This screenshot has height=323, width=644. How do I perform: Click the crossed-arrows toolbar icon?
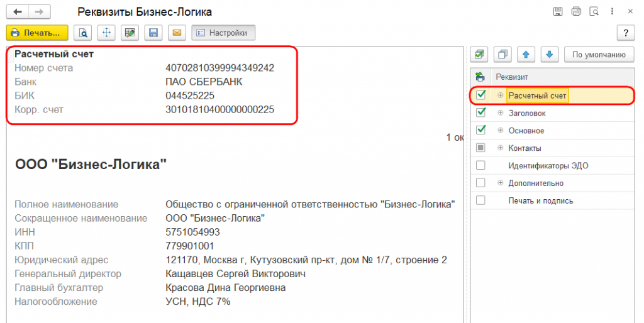pyautogui.click(x=106, y=33)
